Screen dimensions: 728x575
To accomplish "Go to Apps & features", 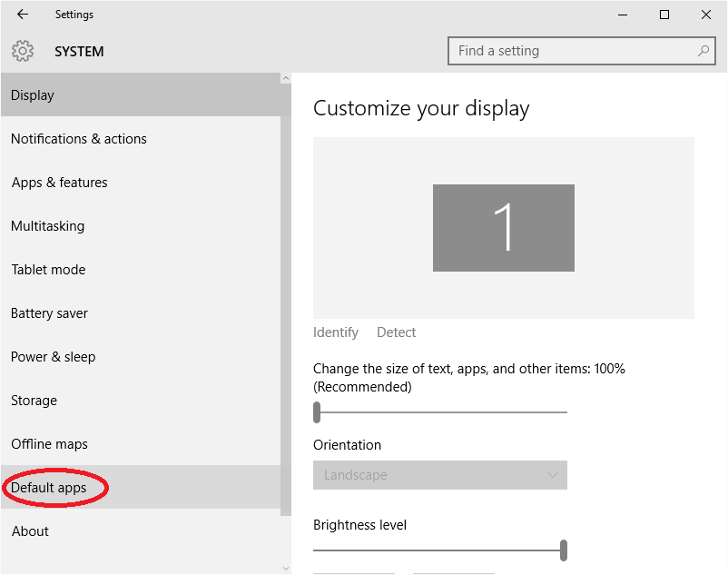I will [x=60, y=183].
